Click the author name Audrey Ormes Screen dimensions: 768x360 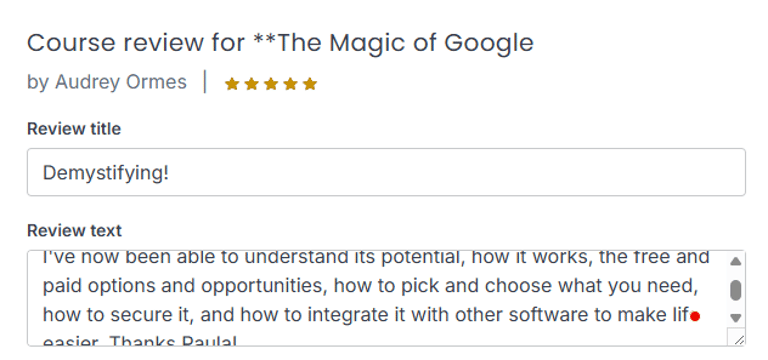coord(121,82)
